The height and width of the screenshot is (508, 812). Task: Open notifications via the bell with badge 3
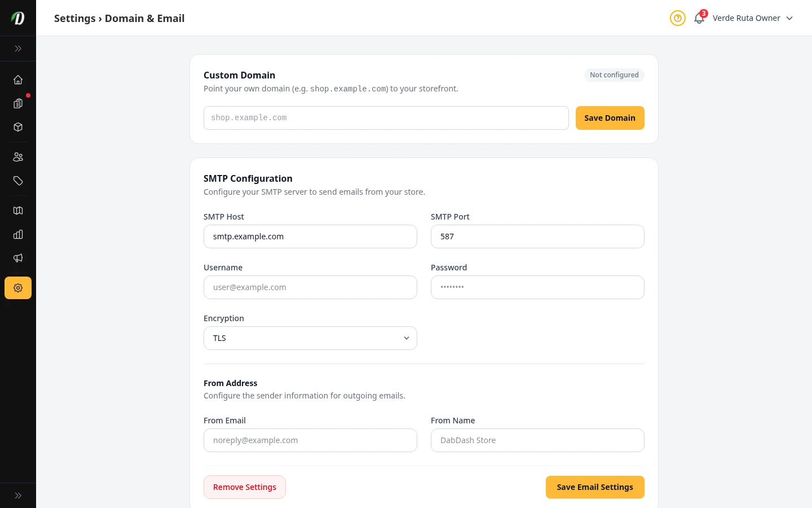tap(699, 19)
